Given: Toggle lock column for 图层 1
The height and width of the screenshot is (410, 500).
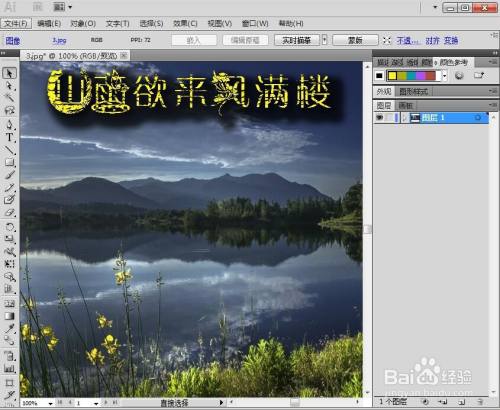Looking at the screenshot, I should click(389, 118).
